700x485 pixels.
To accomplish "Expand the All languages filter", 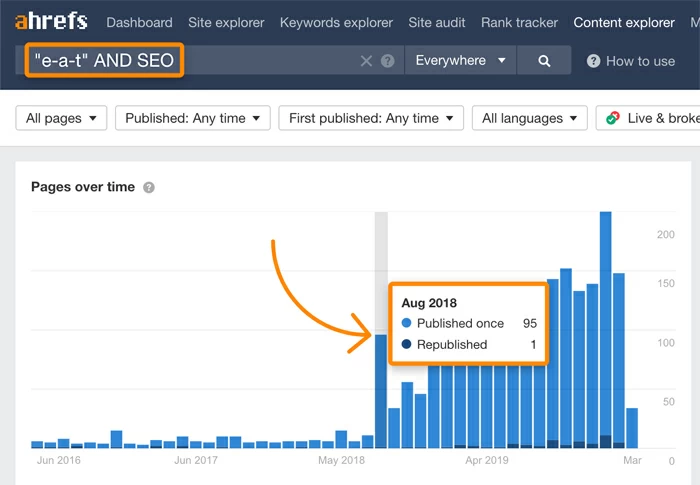I will click(x=530, y=118).
